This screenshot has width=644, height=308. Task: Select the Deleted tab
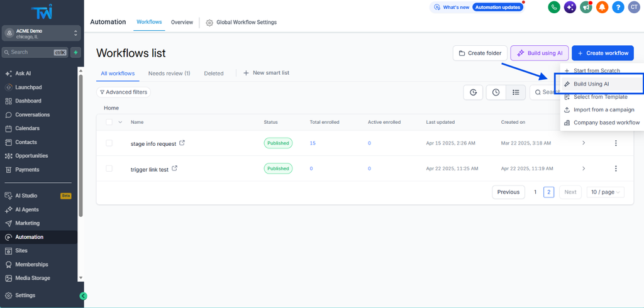(x=214, y=74)
